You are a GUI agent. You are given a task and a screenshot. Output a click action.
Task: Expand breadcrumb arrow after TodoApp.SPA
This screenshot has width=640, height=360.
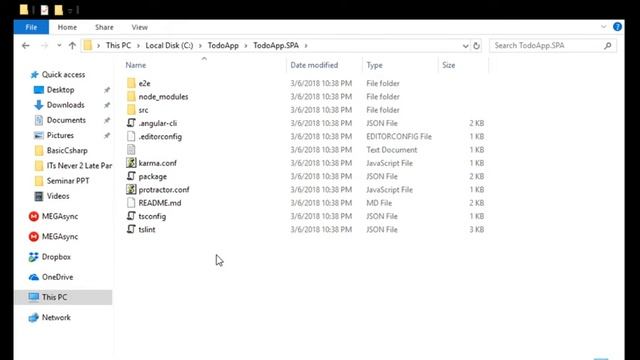(x=306, y=46)
